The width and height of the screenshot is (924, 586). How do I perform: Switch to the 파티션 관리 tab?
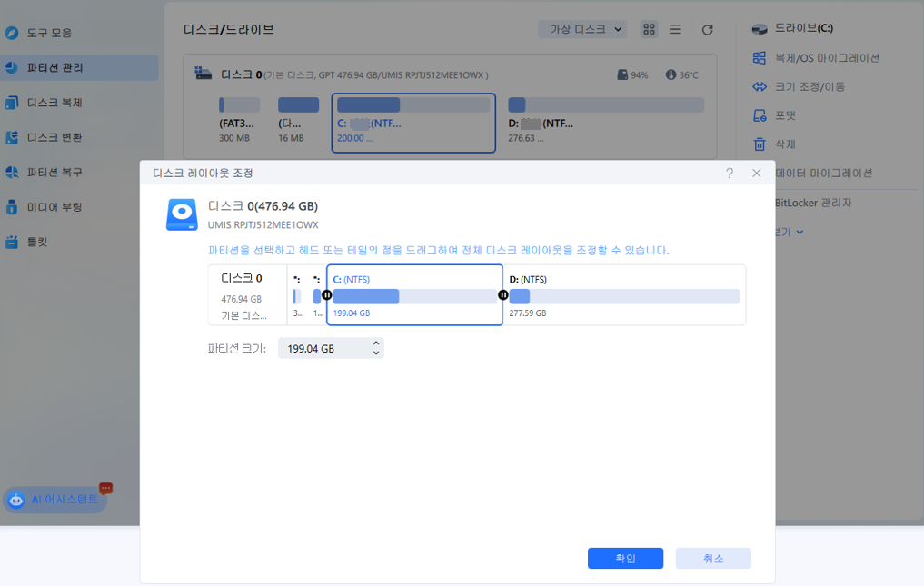click(x=52, y=66)
